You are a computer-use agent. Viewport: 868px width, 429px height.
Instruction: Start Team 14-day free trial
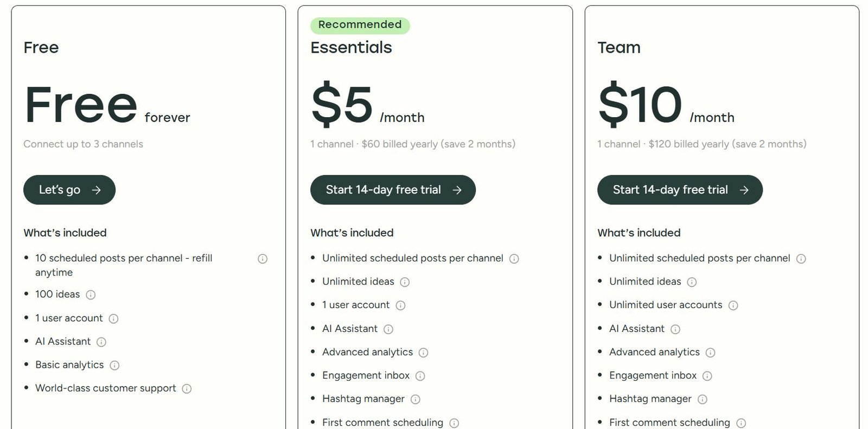pos(680,190)
